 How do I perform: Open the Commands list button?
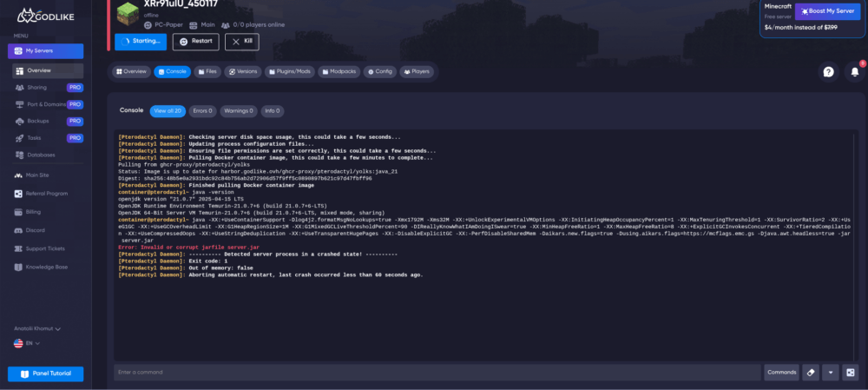click(x=782, y=373)
